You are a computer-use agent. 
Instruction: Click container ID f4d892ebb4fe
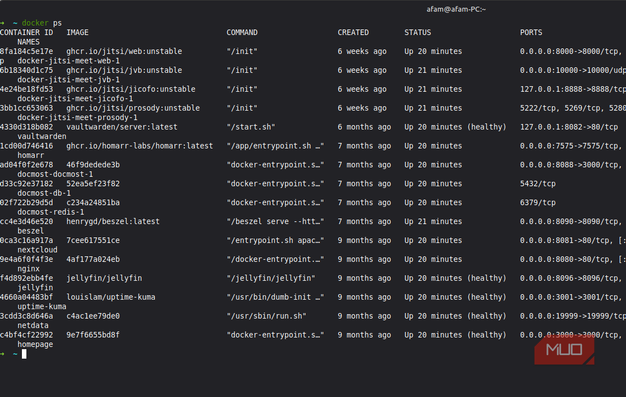(26, 278)
